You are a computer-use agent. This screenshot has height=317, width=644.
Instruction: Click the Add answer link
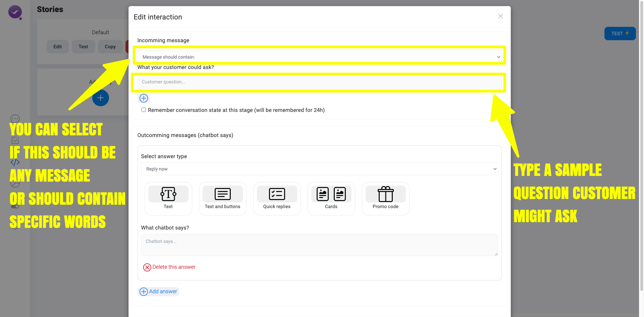coord(163,292)
